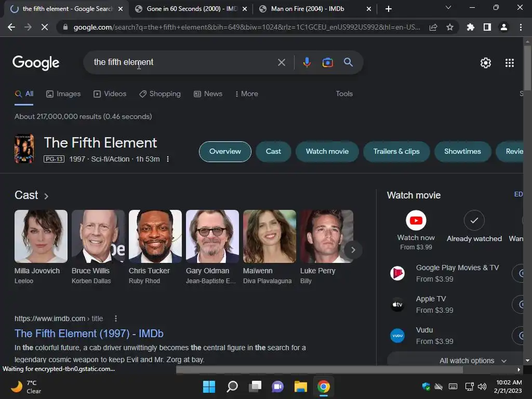The image size is (532, 399).
Task: Click the Task View taskbar icon
Action: point(255,387)
